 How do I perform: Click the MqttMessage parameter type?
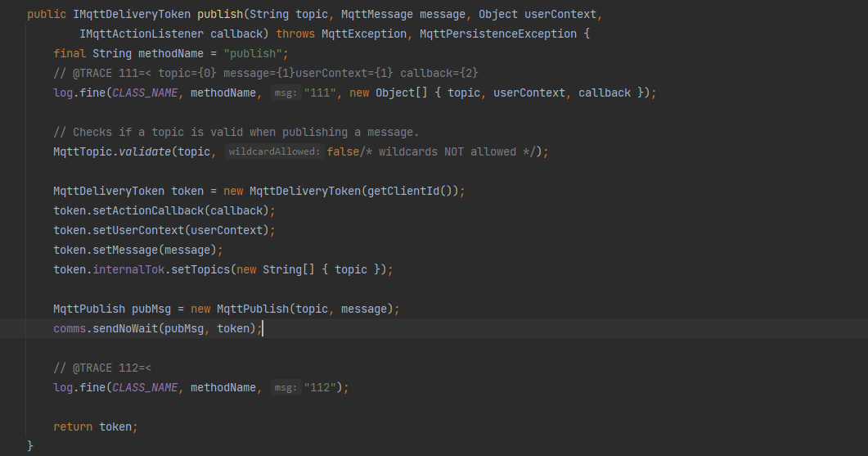click(x=377, y=15)
